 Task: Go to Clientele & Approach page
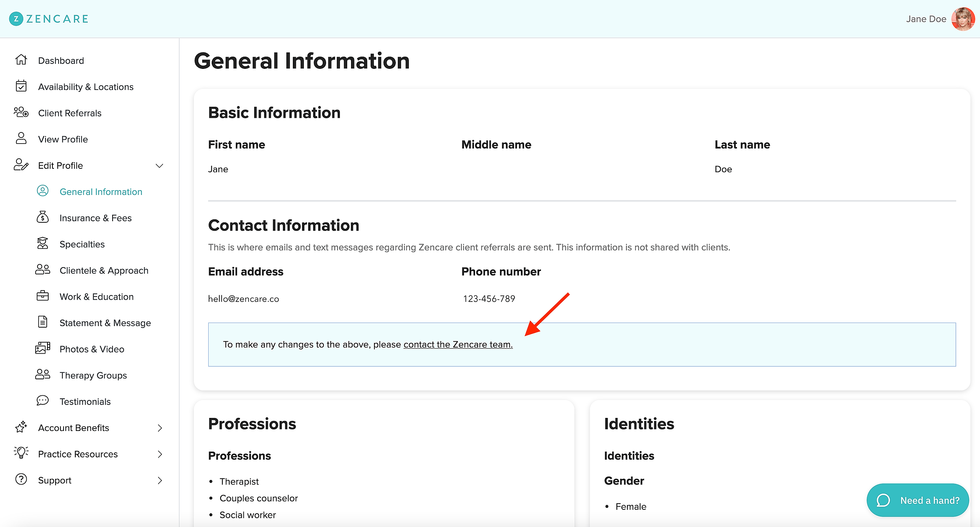[104, 271]
